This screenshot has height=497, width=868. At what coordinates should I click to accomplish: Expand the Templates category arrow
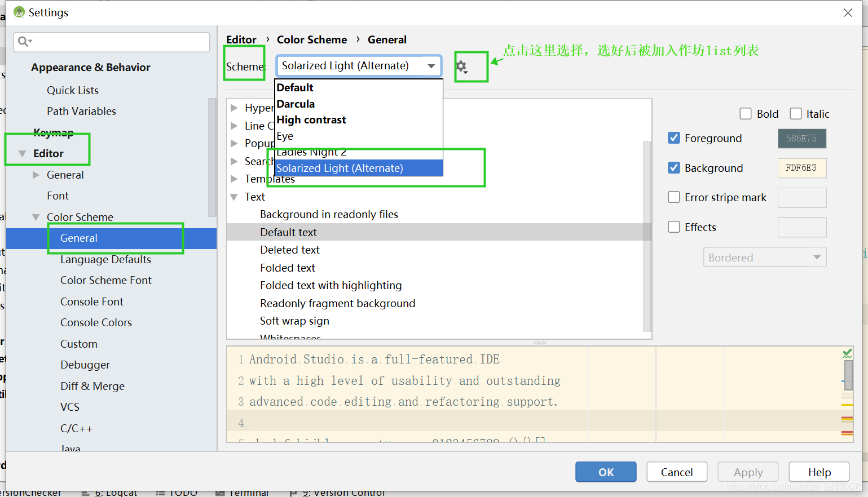234,179
